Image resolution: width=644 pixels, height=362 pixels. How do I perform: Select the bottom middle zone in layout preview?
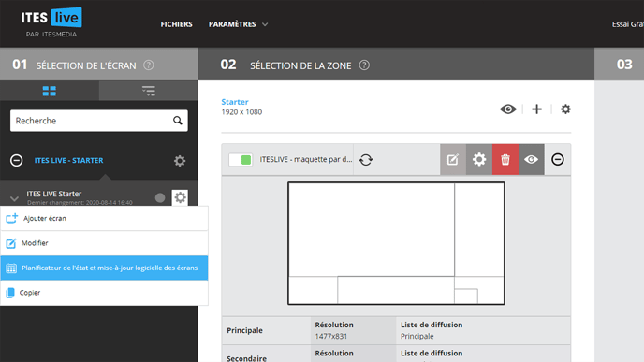(396, 290)
